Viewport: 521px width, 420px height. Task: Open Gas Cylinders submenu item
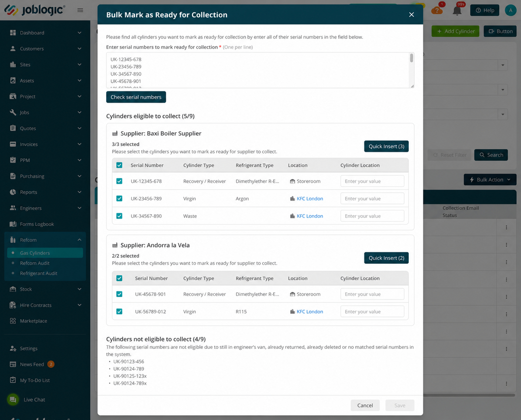45,253
